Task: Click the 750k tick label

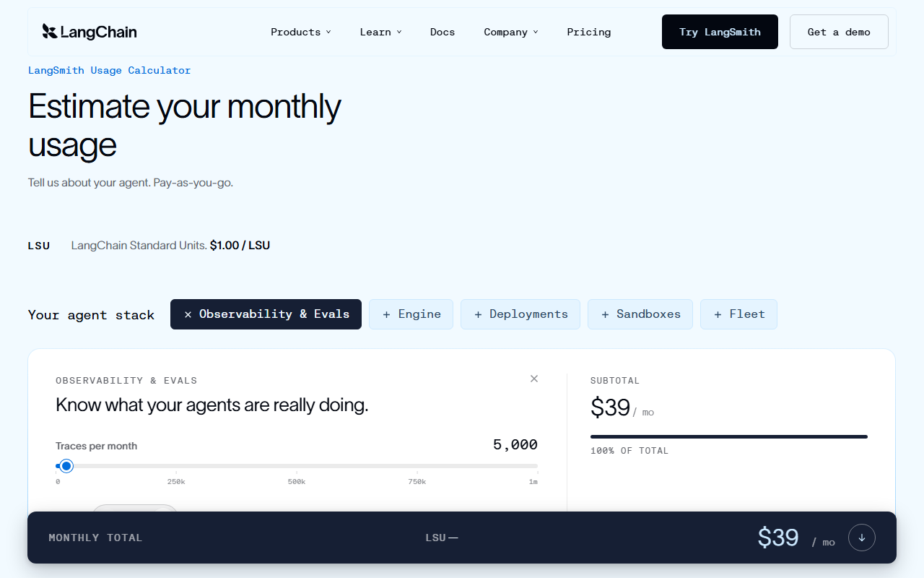Action: click(x=417, y=482)
